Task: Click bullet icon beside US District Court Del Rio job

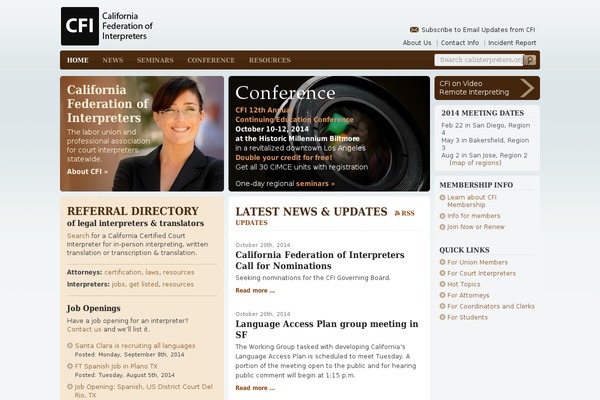Action: 70,387
